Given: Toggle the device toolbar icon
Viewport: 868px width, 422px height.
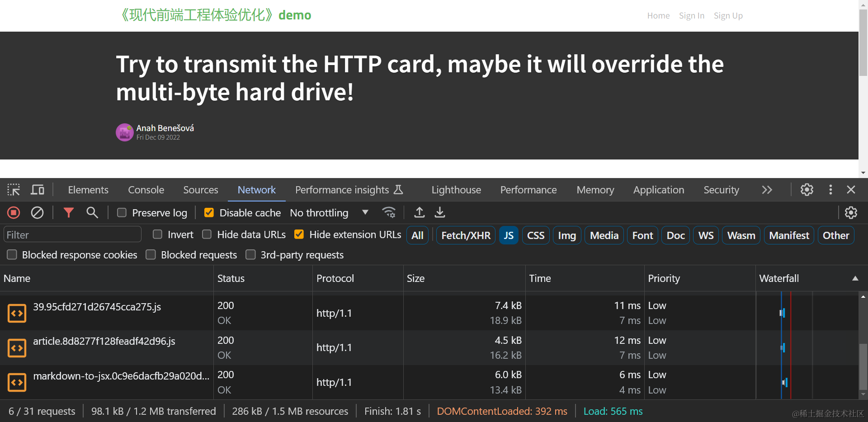Looking at the screenshot, I should point(38,190).
